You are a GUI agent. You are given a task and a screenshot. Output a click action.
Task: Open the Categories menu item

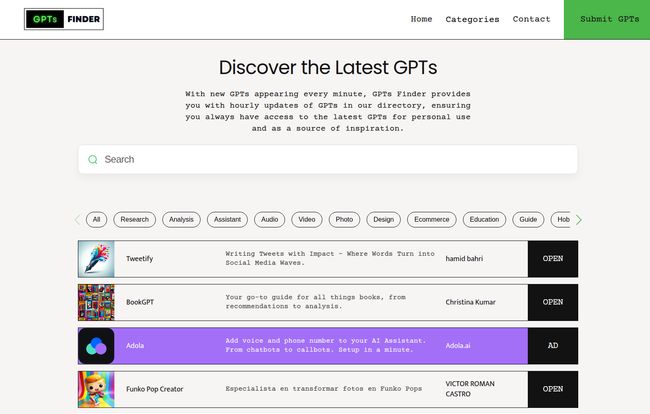pyautogui.click(x=472, y=19)
